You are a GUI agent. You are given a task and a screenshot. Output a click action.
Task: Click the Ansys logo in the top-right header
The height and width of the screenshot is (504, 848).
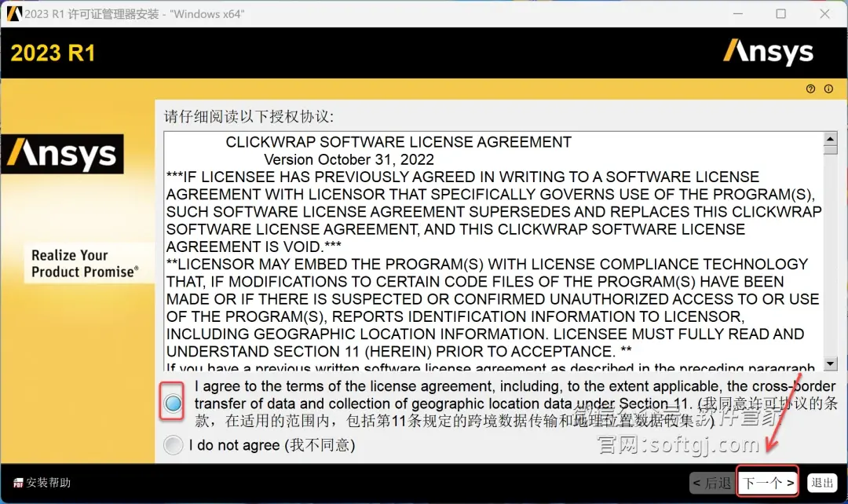pyautogui.click(x=768, y=52)
